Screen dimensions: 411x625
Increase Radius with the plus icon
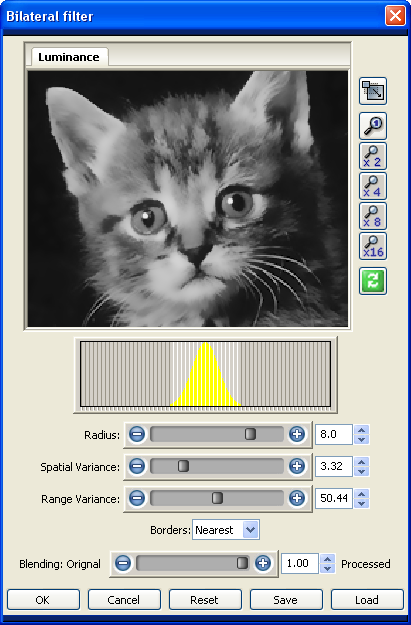point(297,434)
